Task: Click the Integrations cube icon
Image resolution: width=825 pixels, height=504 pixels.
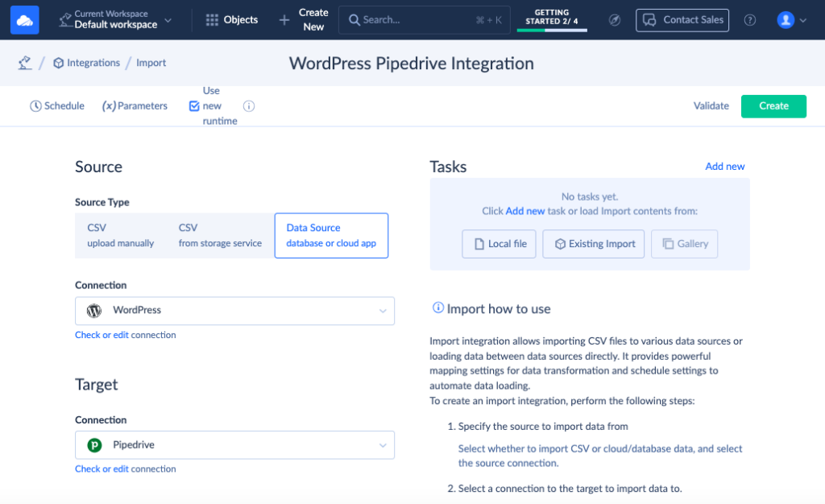Action: click(58, 63)
